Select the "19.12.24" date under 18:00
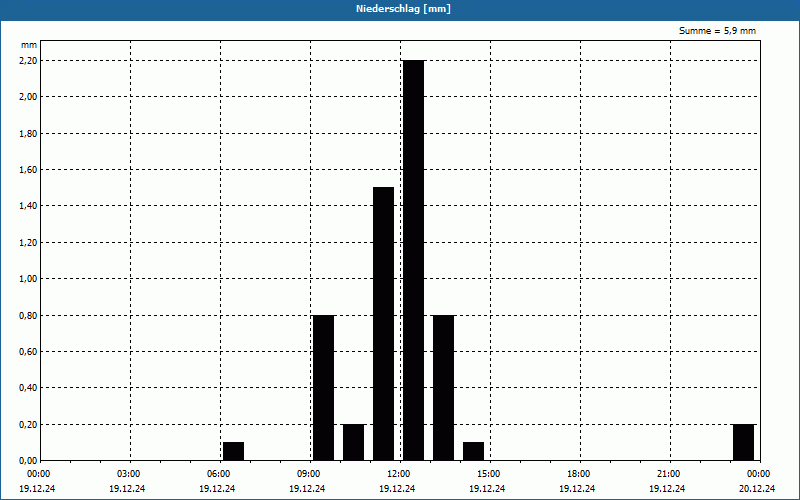This screenshot has height=500, width=800. coord(577,489)
